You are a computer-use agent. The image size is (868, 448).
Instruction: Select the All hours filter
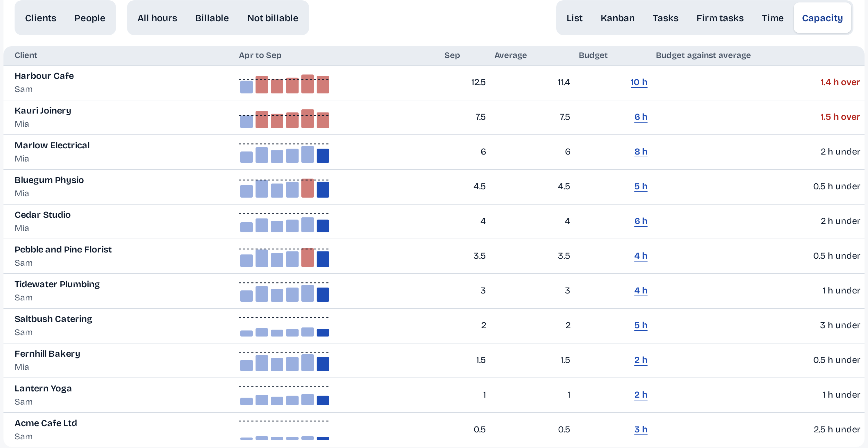click(x=157, y=18)
